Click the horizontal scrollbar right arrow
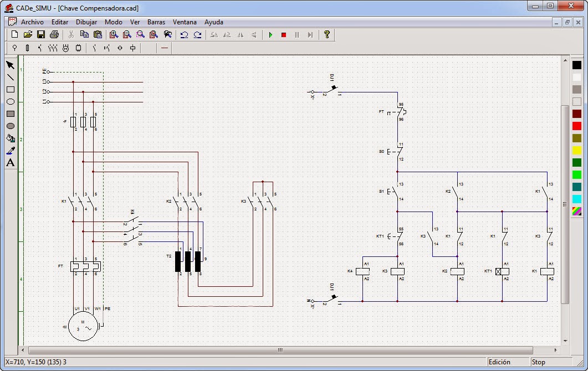588x371 pixels. tap(556, 350)
